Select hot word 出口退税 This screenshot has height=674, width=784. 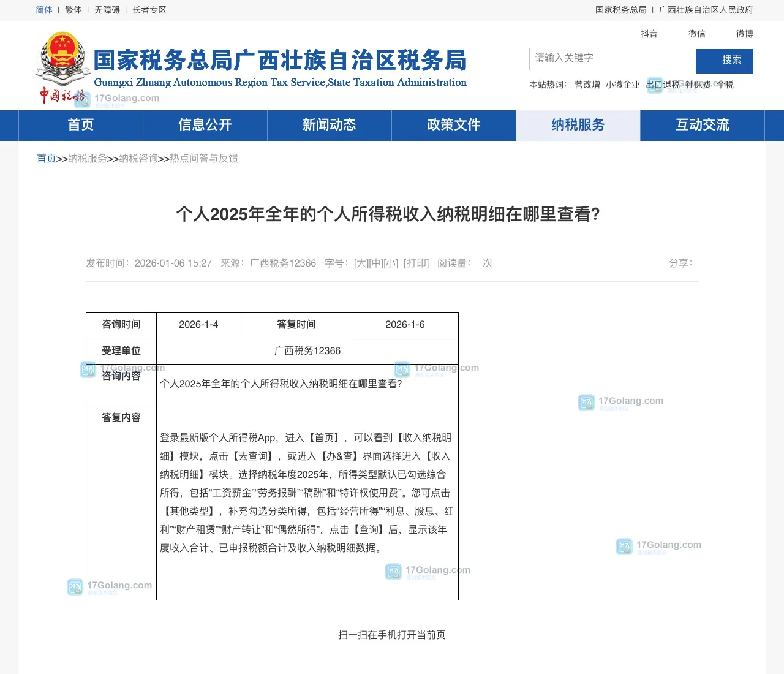click(663, 85)
